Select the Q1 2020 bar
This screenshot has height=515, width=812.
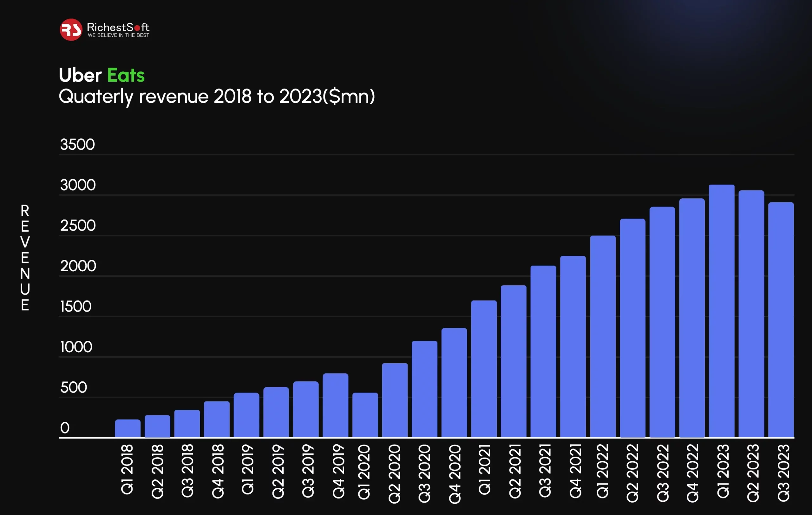[x=365, y=415]
